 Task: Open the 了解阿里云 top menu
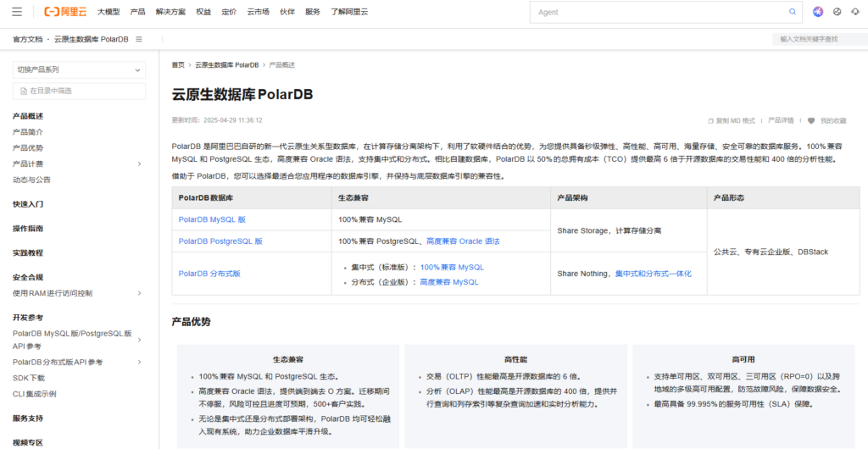349,12
